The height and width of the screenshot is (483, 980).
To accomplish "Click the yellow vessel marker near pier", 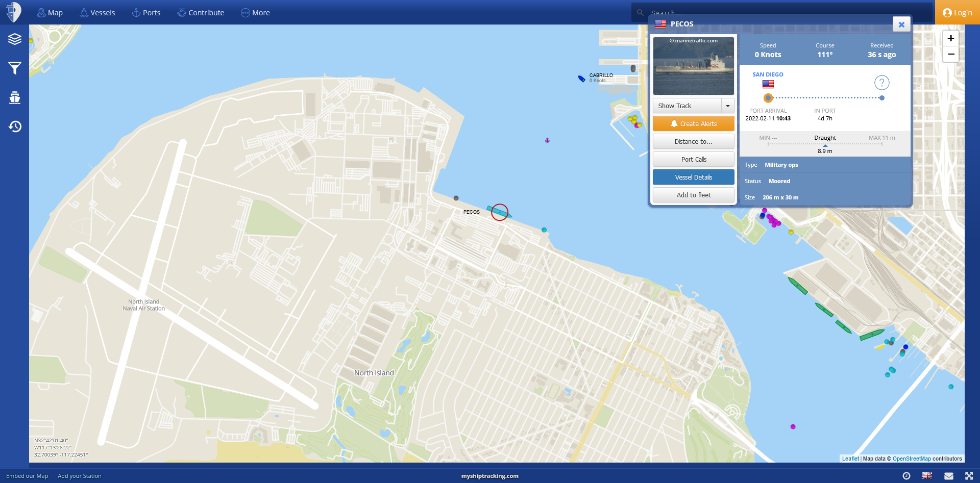I will (879, 347).
